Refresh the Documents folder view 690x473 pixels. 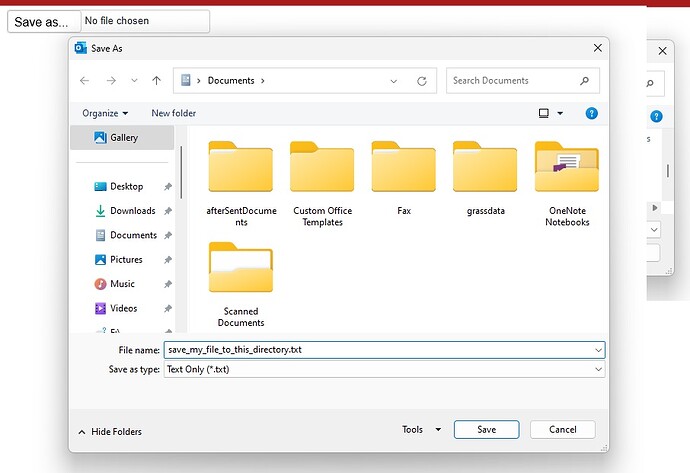[422, 81]
